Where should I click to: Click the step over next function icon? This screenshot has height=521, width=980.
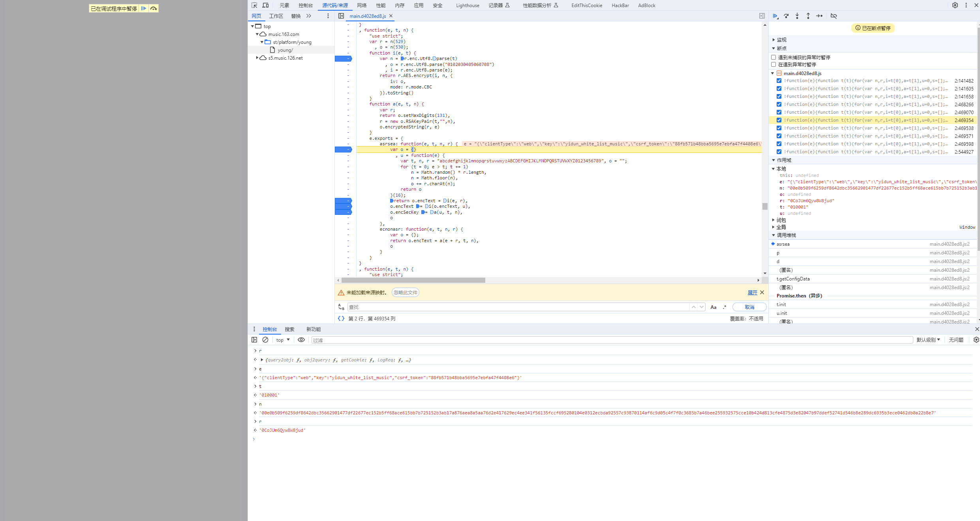tap(786, 16)
